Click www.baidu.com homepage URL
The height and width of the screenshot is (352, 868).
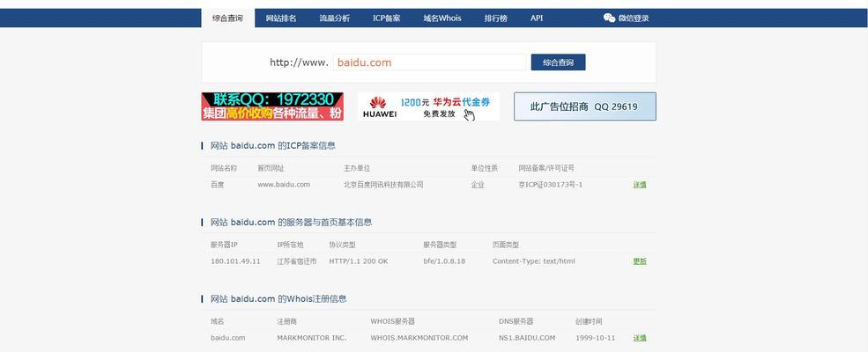click(x=284, y=185)
